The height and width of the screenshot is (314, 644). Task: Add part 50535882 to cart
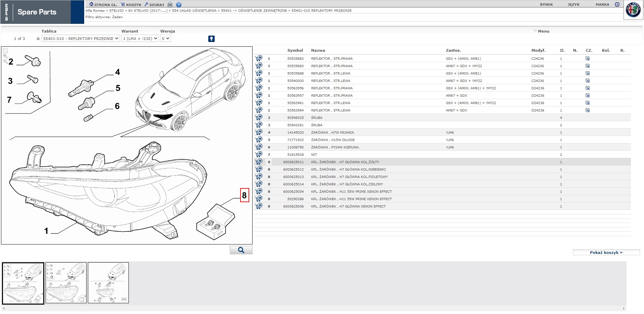(259, 58)
